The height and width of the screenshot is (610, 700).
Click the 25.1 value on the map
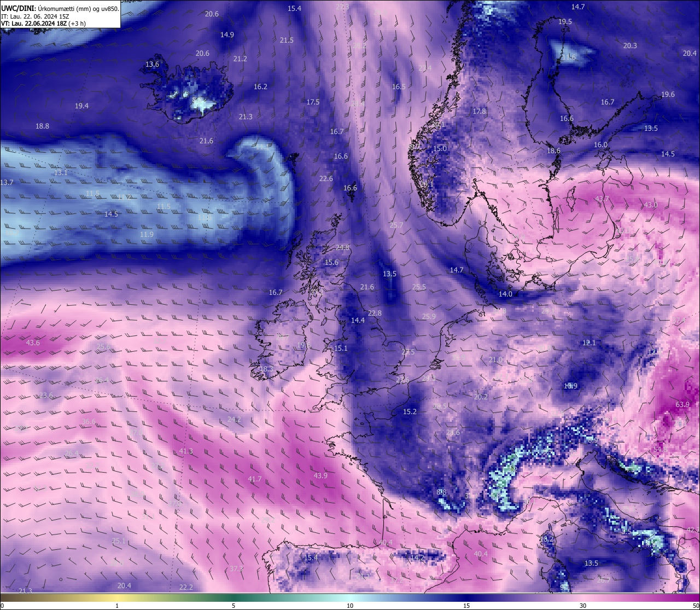click(119, 541)
